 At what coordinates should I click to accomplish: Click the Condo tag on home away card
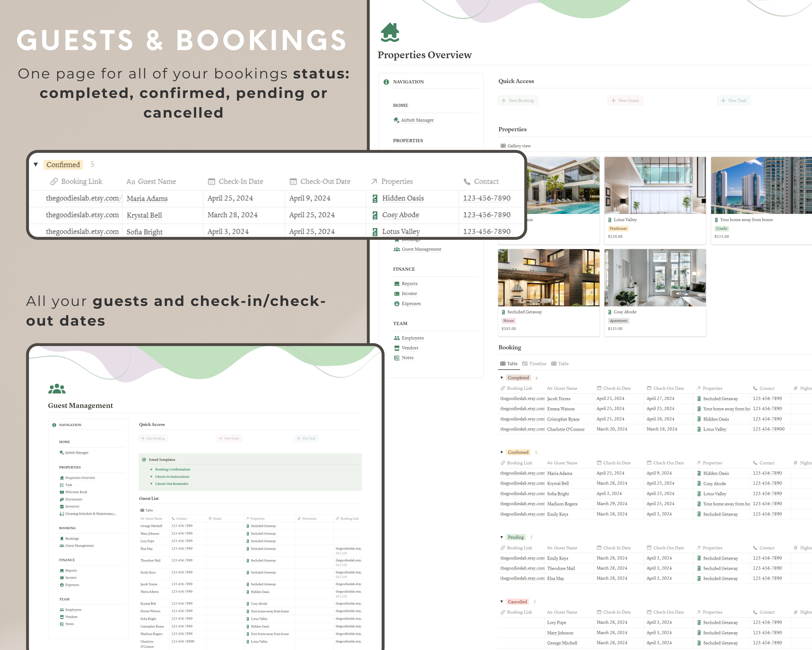tap(721, 228)
